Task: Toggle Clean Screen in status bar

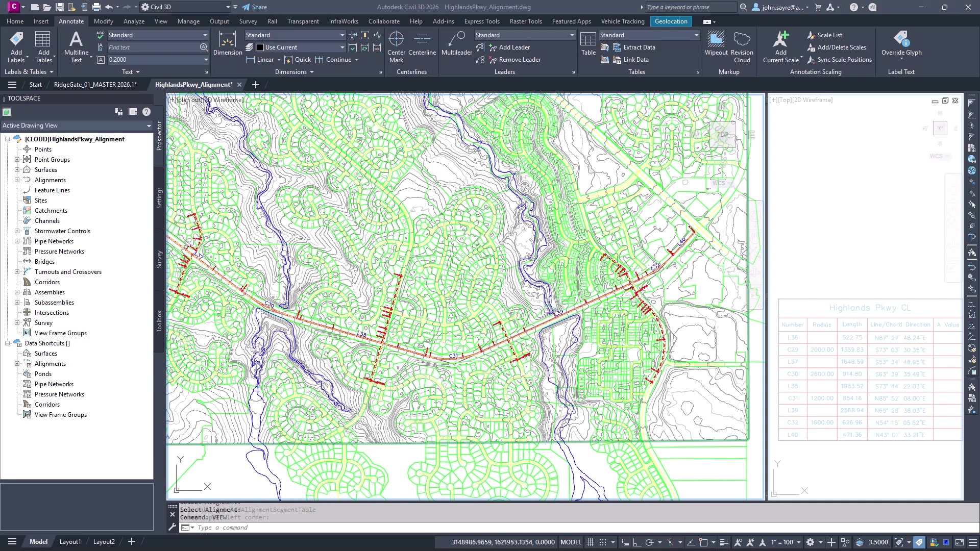Action: (x=960, y=542)
